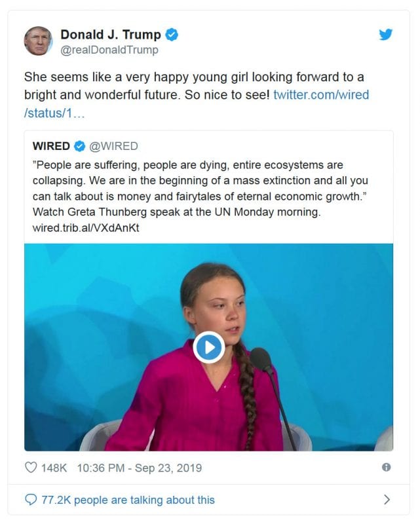Click the heart like icon
The height and width of the screenshot is (524, 420).
pos(31,468)
